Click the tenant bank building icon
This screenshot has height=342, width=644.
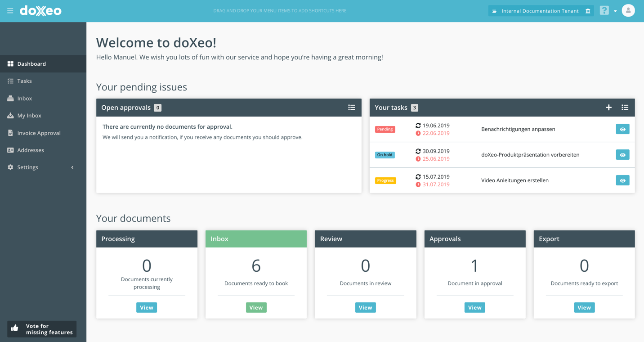coord(588,11)
